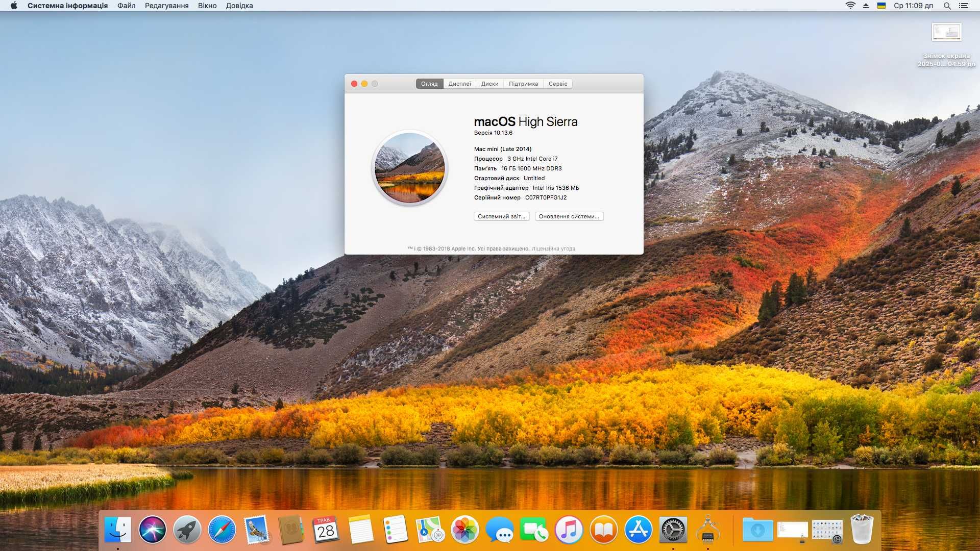Image resolution: width=980 pixels, height=551 pixels.
Task: Click System Information icon in Dock
Action: [708, 530]
